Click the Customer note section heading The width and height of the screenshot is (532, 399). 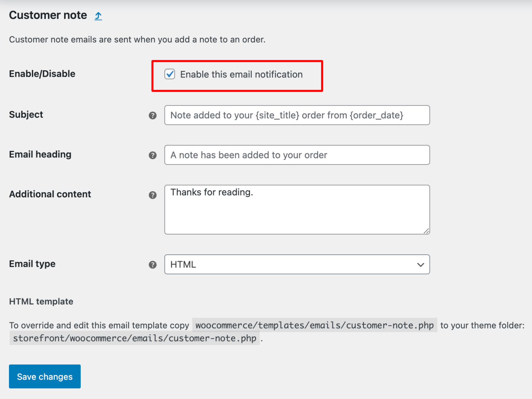(48, 15)
